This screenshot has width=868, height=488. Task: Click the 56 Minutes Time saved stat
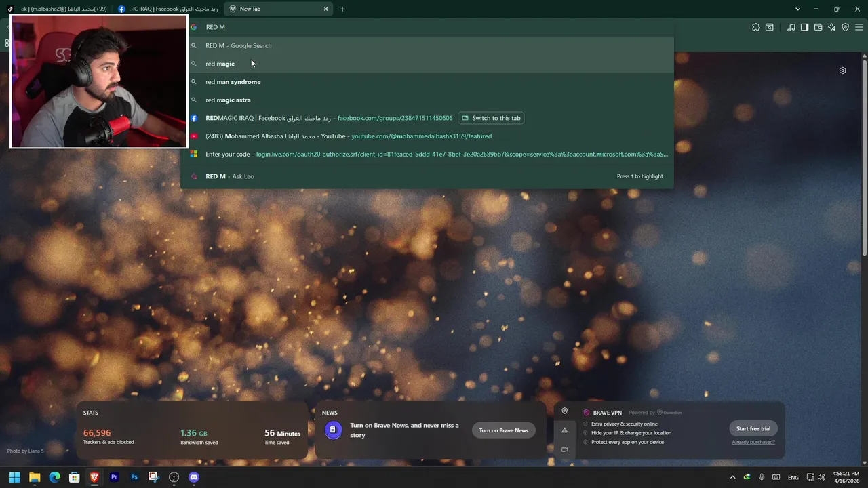tap(282, 437)
